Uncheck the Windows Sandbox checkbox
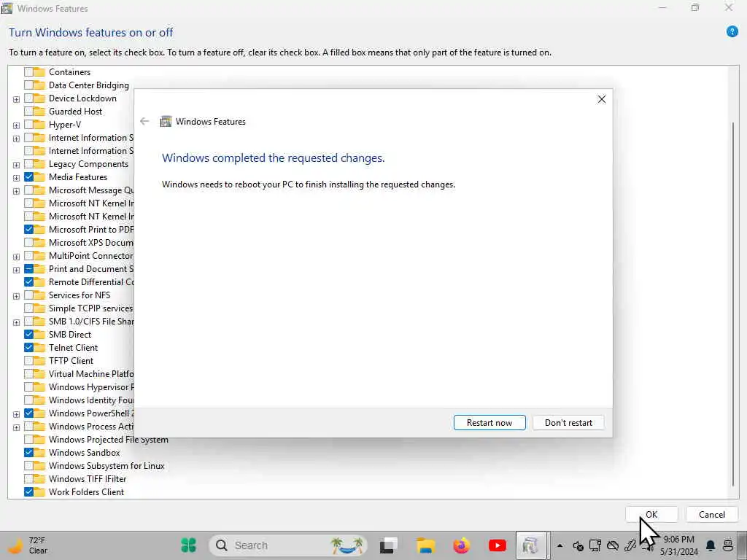 tap(28, 453)
